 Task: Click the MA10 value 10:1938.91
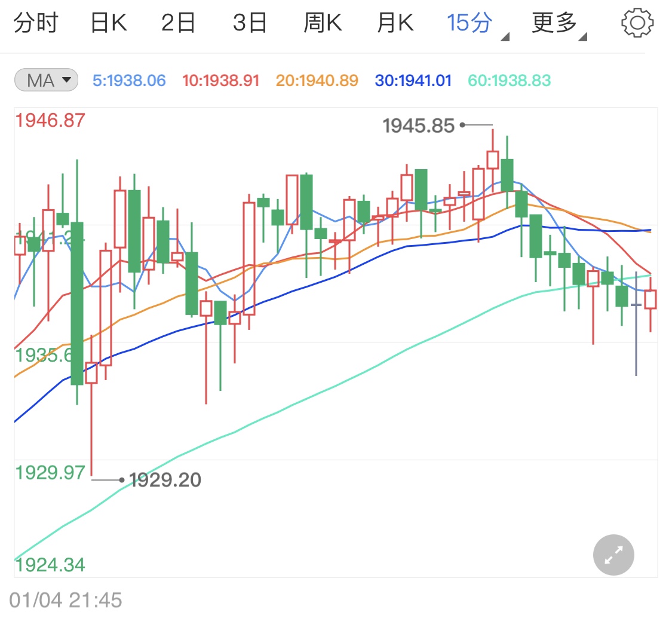(x=220, y=80)
